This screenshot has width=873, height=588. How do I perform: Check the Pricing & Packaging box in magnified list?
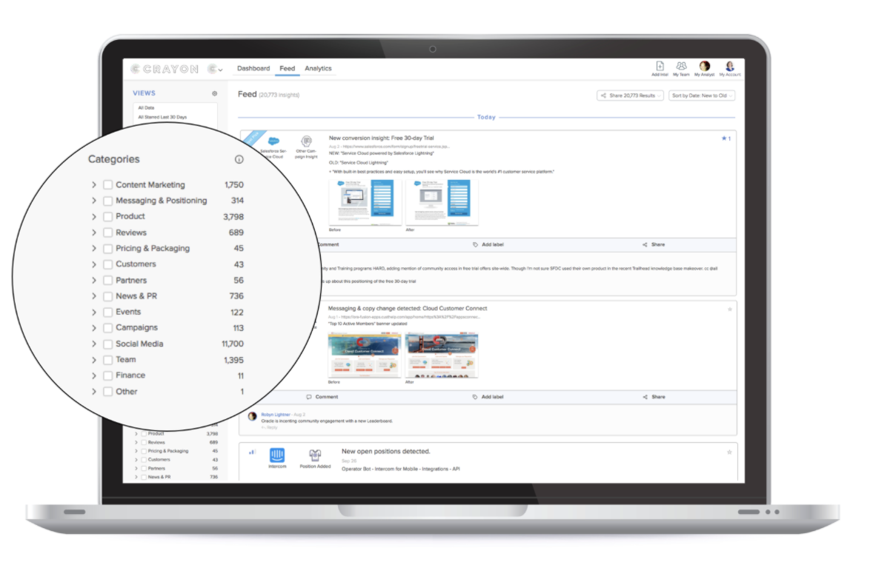tap(108, 249)
